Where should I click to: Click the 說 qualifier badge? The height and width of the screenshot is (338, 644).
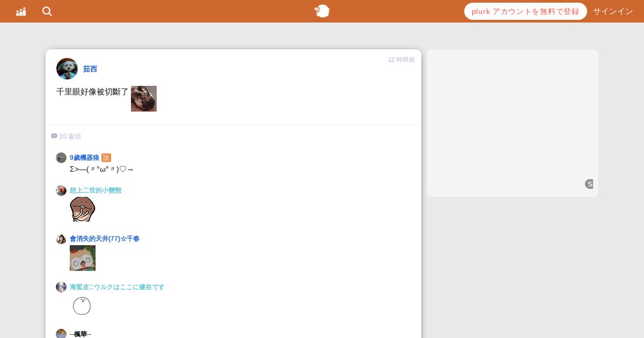106,158
